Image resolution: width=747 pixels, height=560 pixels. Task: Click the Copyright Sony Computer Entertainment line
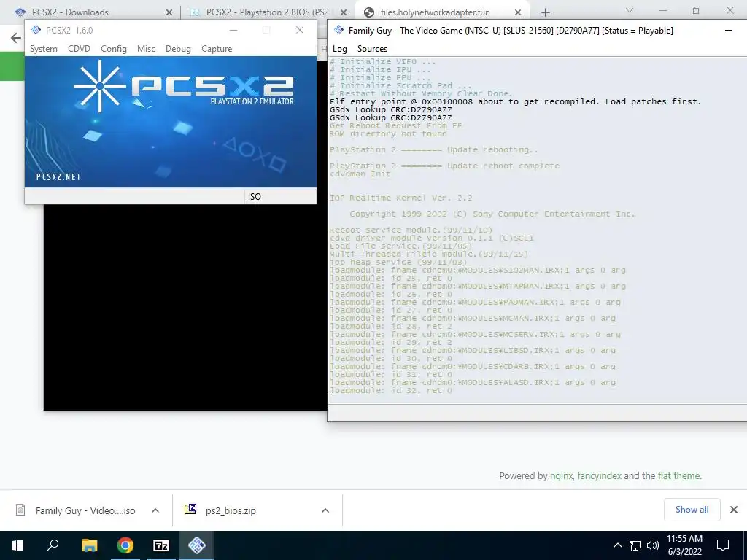(x=492, y=214)
